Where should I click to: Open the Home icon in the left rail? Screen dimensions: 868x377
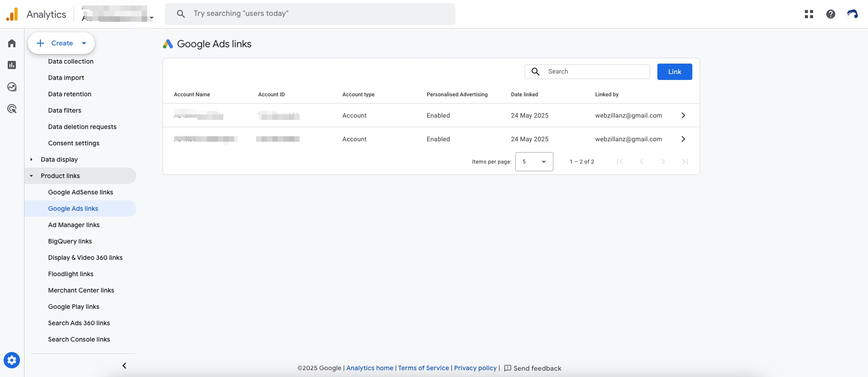(12, 43)
